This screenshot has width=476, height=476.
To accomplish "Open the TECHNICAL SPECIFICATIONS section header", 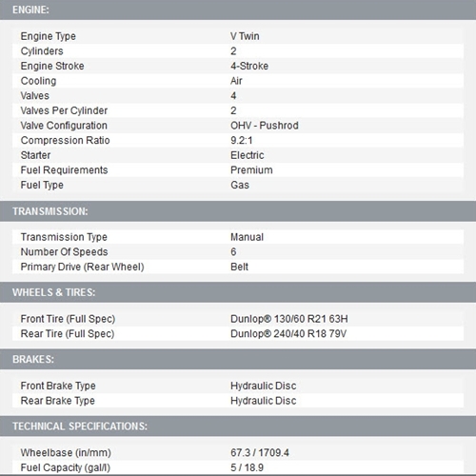I will click(238, 426).
